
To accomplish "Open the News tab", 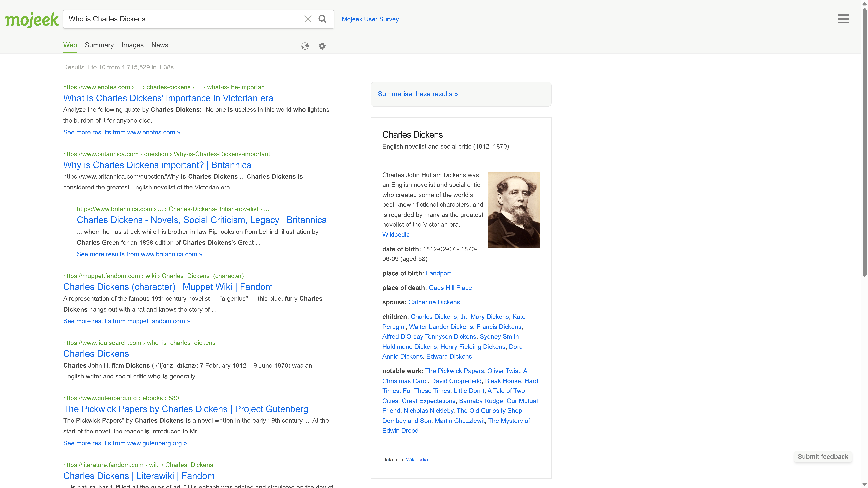I will coord(160,45).
